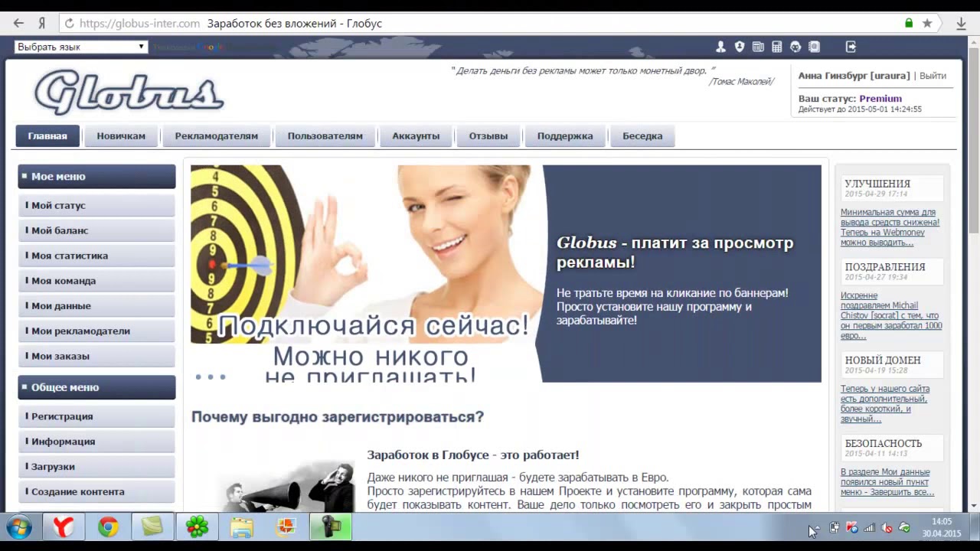Click network signal tray icon
The image size is (980, 551).
[x=869, y=527]
